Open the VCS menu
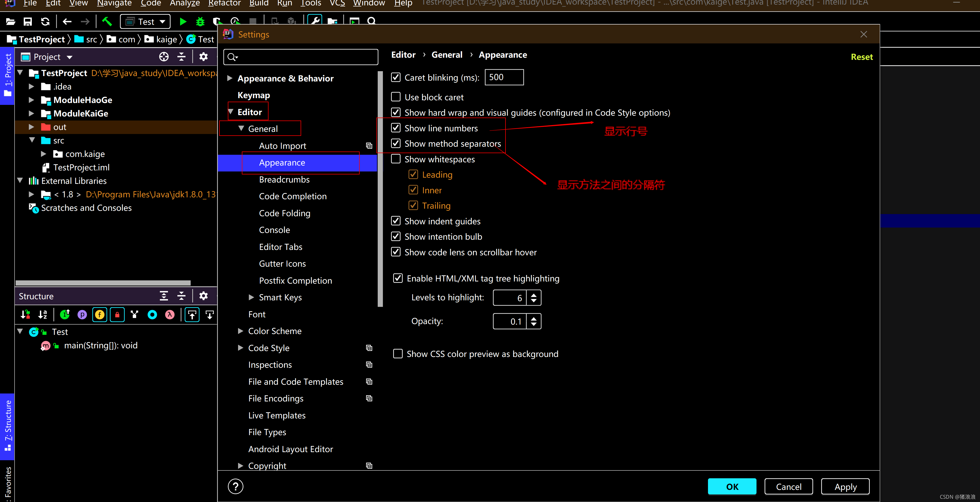The image size is (980, 502). point(337,4)
